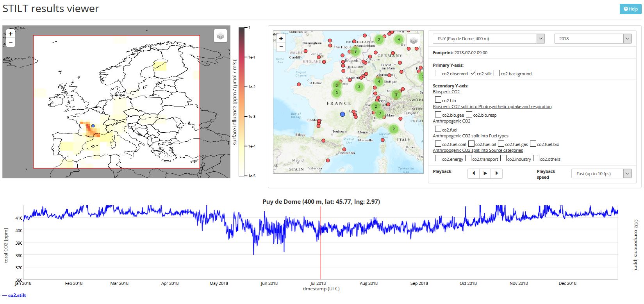Viewport: 644px width, 304px height.
Task: Enable the co2.fuel.oil checkbox
Action: click(471, 144)
